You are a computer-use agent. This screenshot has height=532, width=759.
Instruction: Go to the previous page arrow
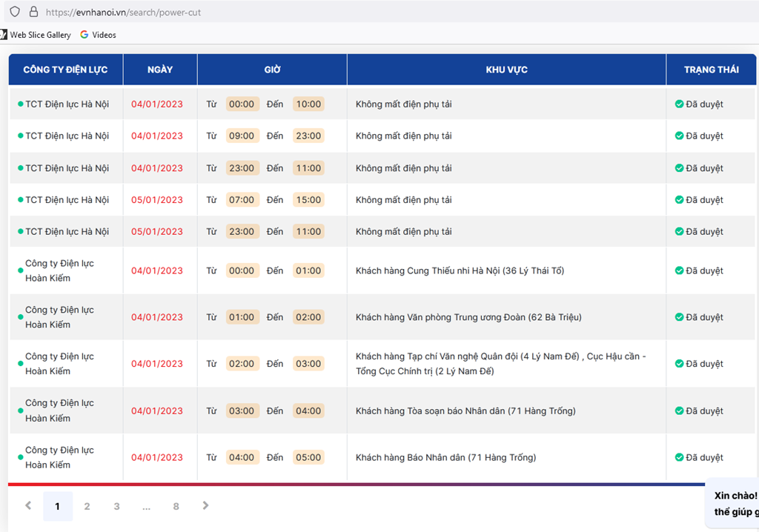click(29, 506)
